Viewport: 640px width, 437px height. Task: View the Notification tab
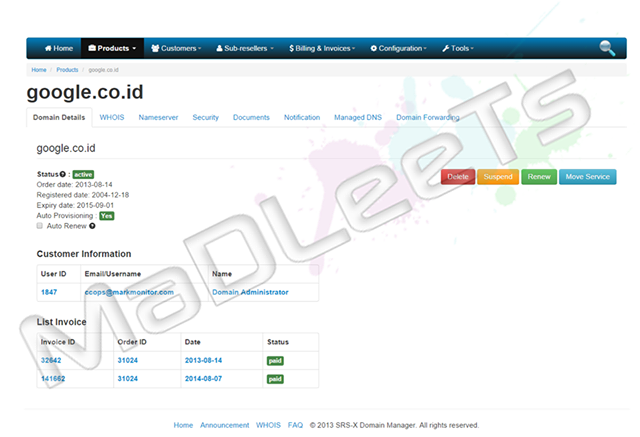302,118
